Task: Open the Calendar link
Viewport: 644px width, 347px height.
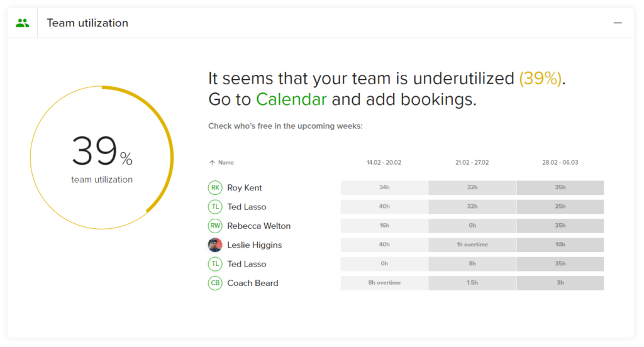Action: point(291,99)
